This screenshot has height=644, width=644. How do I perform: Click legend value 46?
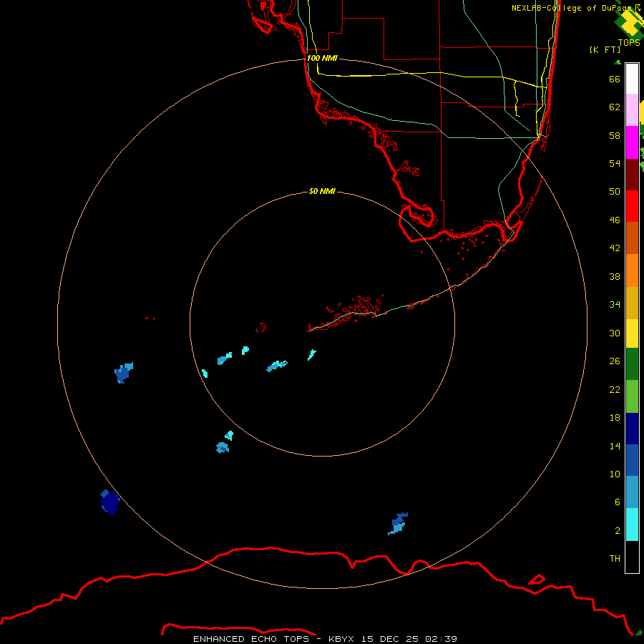(615, 220)
